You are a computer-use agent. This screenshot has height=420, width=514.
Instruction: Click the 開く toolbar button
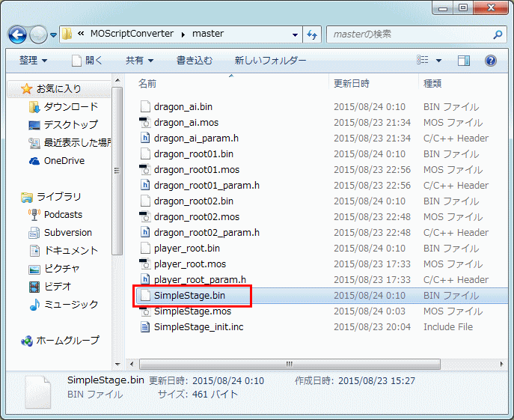pyautogui.click(x=87, y=61)
